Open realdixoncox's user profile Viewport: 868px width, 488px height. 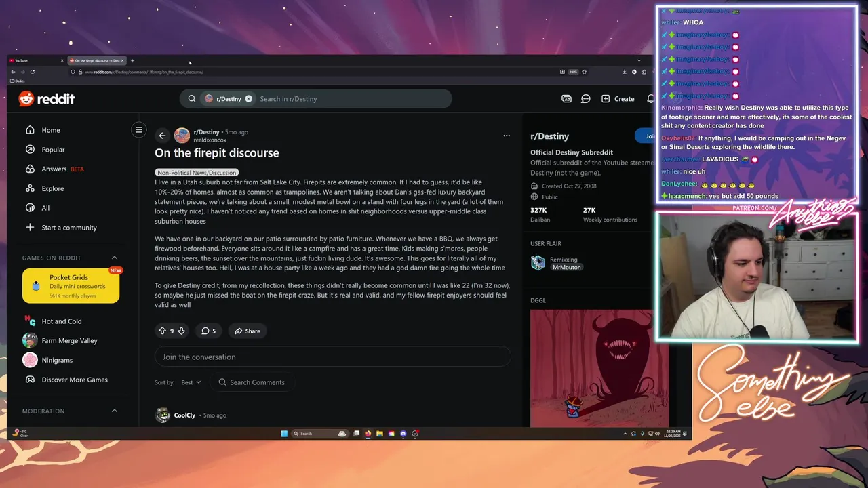pos(210,140)
